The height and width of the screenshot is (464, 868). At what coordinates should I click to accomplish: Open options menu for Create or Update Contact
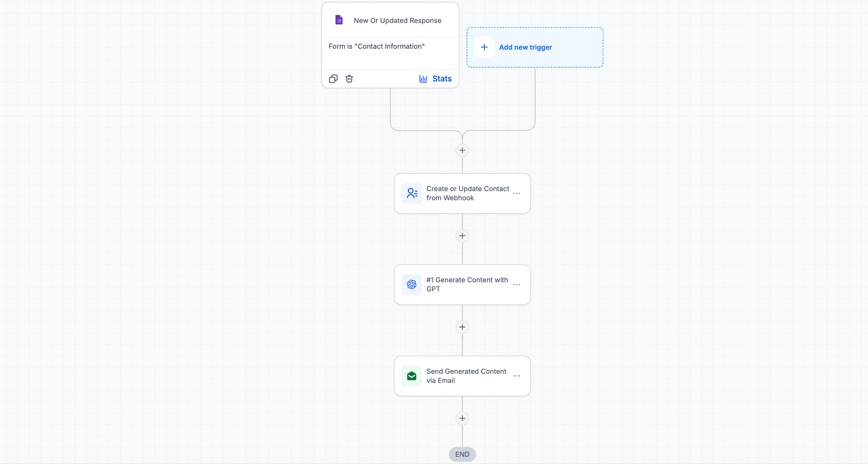tap(516, 193)
